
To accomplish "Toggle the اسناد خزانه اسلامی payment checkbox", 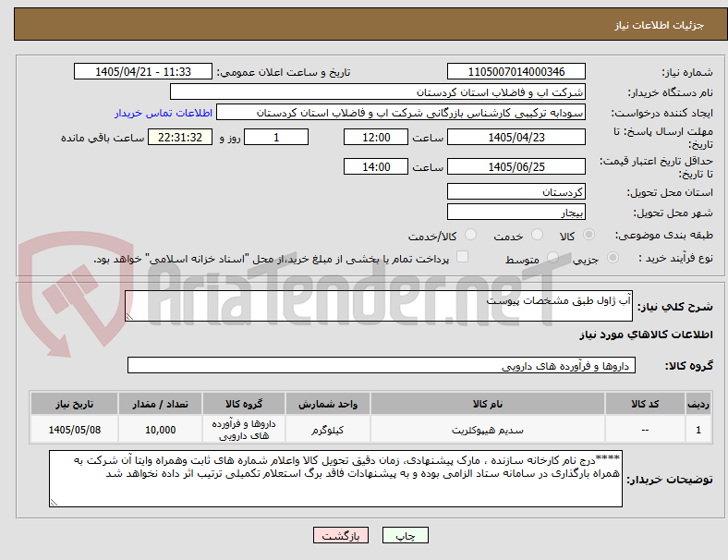I will tap(462, 257).
